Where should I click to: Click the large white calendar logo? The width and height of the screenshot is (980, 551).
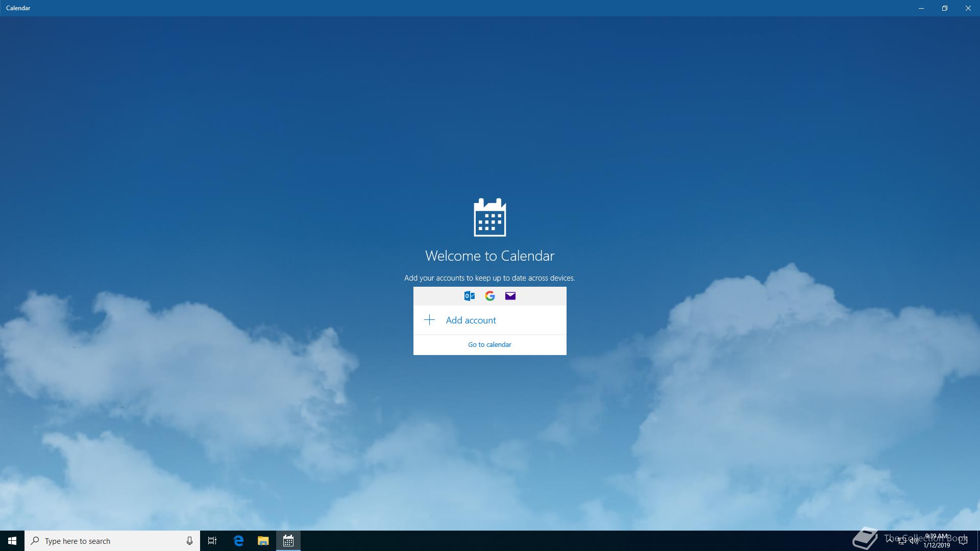point(490,217)
